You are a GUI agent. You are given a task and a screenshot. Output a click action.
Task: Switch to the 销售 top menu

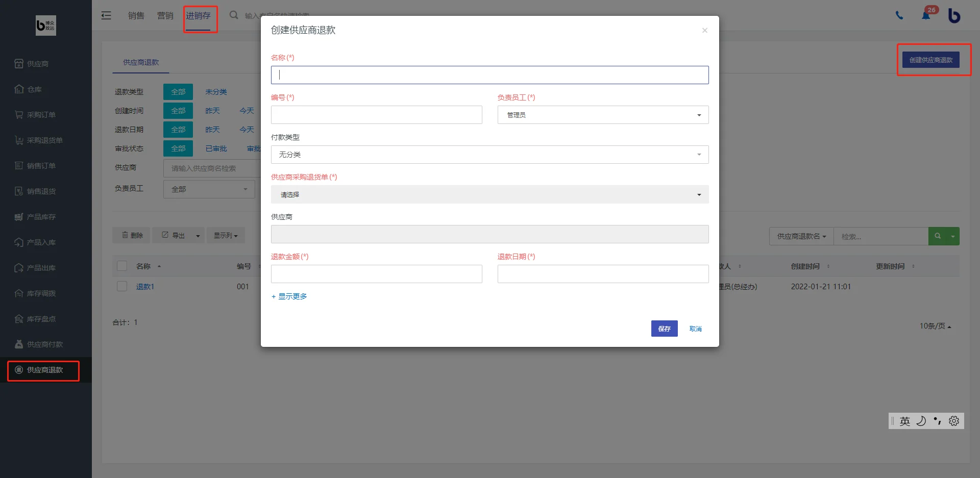[x=136, y=16]
